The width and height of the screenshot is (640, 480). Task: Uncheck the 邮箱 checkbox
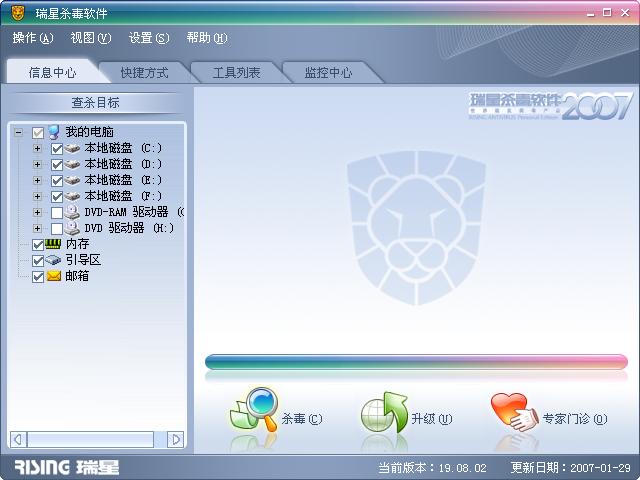coord(38,277)
